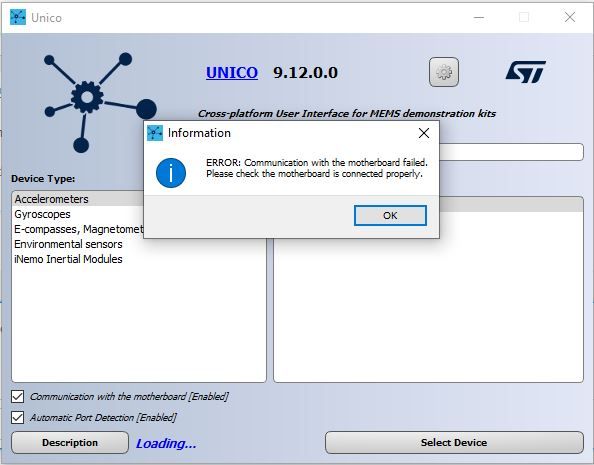594x465 pixels.
Task: Click the Unico network gear logo
Action: tap(99, 103)
